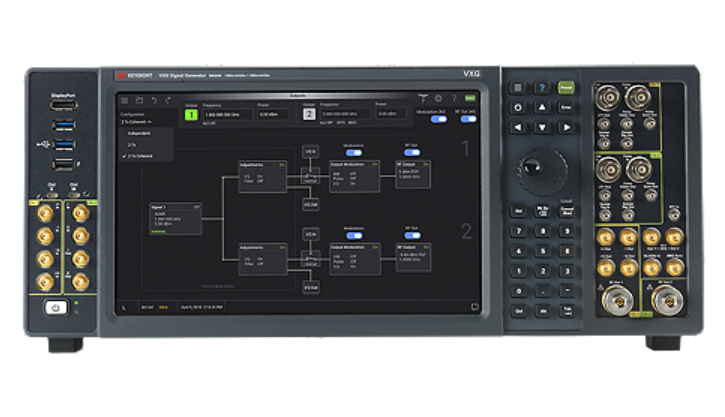Image resolution: width=725 pixels, height=417 pixels.
Task: Toggle the RF Out (All) switch
Action: (468, 119)
